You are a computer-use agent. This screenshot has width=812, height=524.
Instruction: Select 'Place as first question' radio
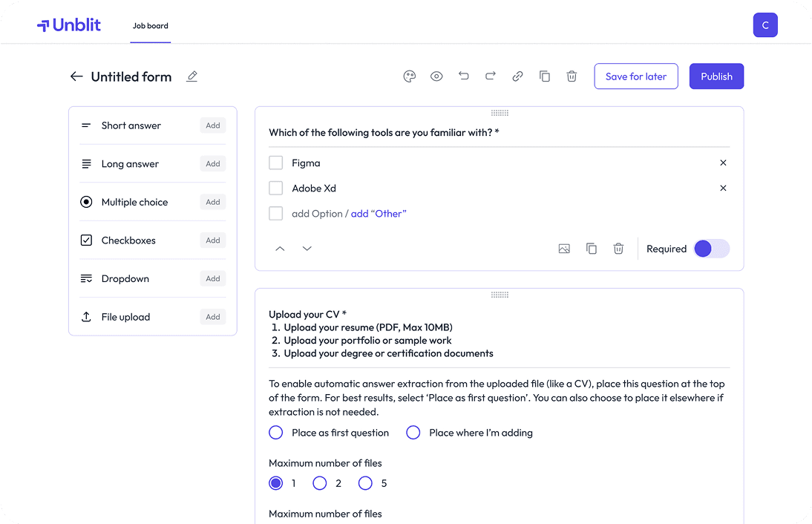coord(276,433)
